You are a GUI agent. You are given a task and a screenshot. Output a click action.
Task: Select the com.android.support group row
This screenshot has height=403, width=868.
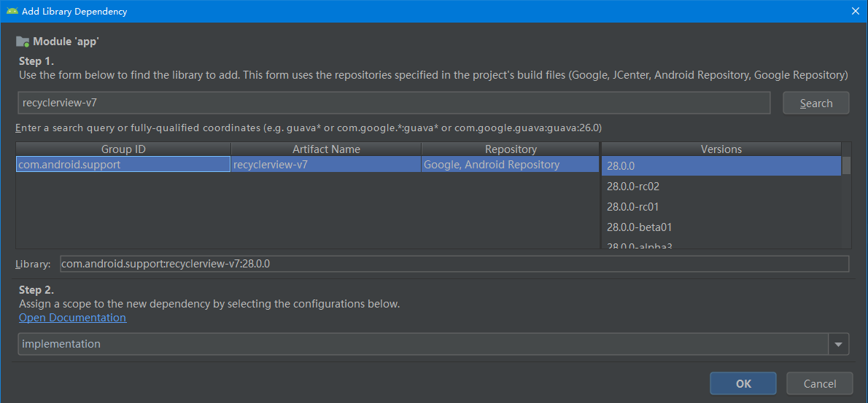pos(123,165)
